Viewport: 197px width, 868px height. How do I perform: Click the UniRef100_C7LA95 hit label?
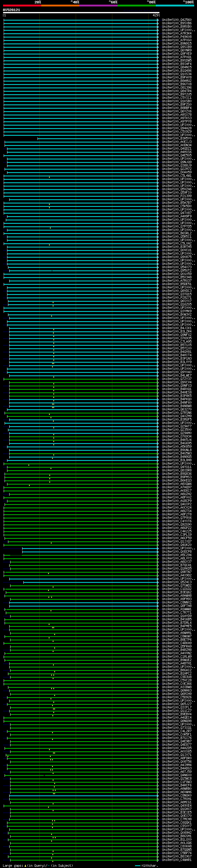click(x=177, y=342)
